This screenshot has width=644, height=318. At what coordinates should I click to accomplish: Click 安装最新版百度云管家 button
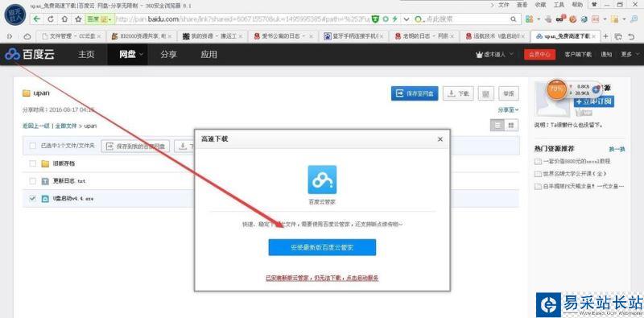click(322, 247)
